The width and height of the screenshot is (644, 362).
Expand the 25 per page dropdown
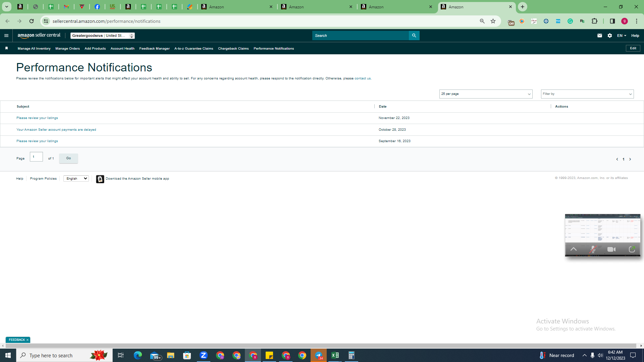tap(486, 94)
